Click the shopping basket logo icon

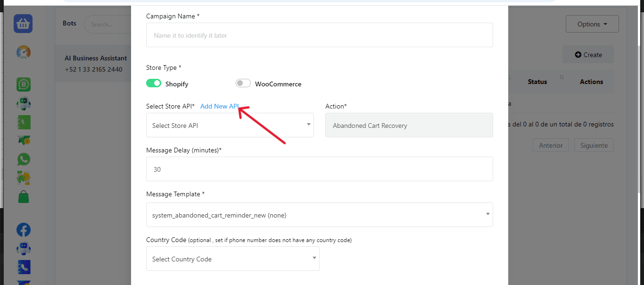click(23, 24)
